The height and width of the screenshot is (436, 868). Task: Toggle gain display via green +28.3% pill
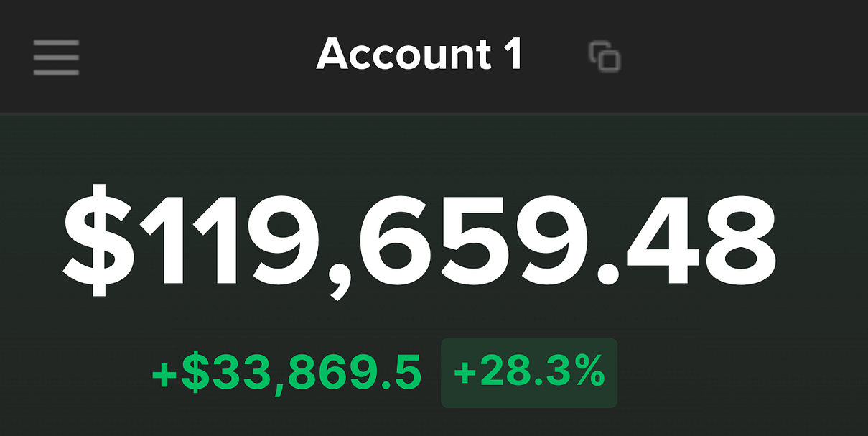tap(529, 373)
